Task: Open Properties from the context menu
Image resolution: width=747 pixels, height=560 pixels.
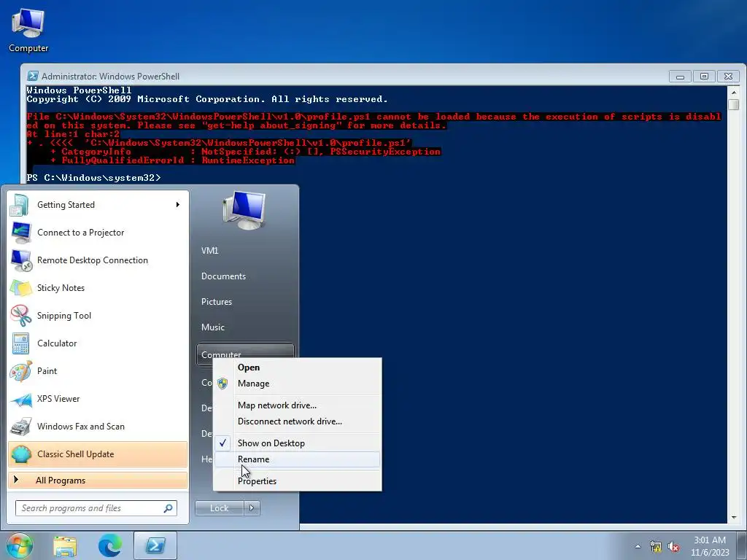Action: pos(298,481)
